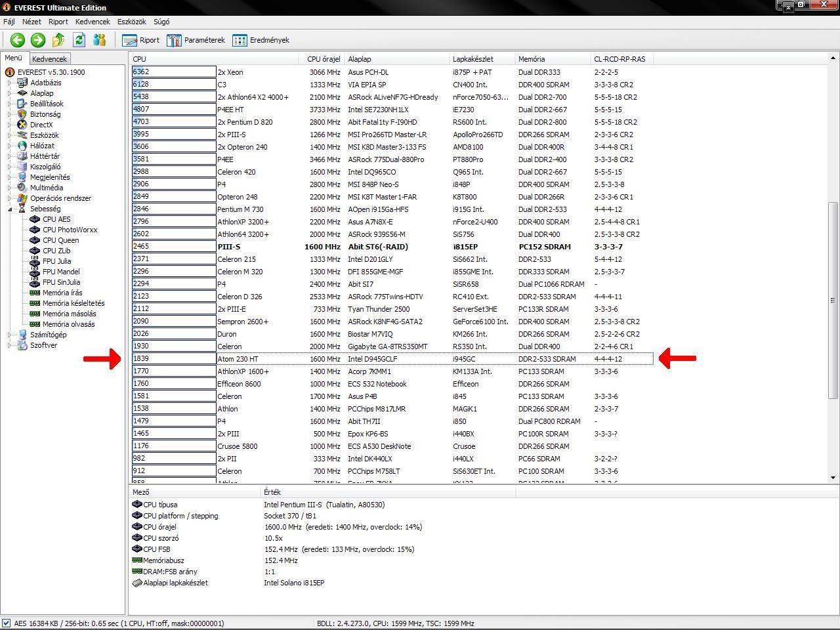Image resolution: width=840 pixels, height=630 pixels.
Task: Open the Riport menu
Action: [x=58, y=22]
